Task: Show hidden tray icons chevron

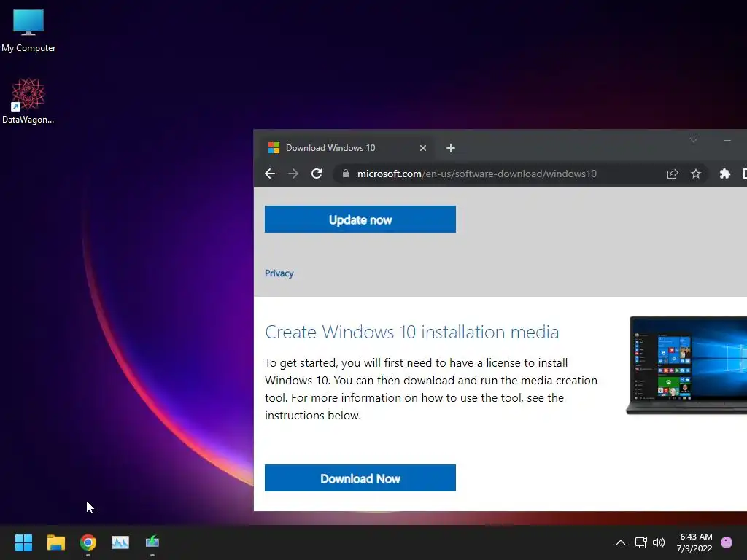Action: click(x=621, y=542)
